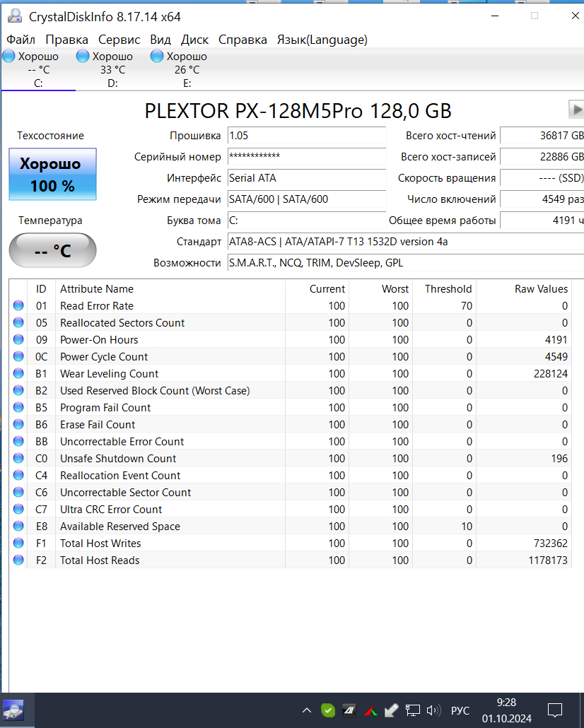Open the Windows notification center icon
Image resolution: width=584 pixels, height=728 pixels.
click(x=555, y=710)
